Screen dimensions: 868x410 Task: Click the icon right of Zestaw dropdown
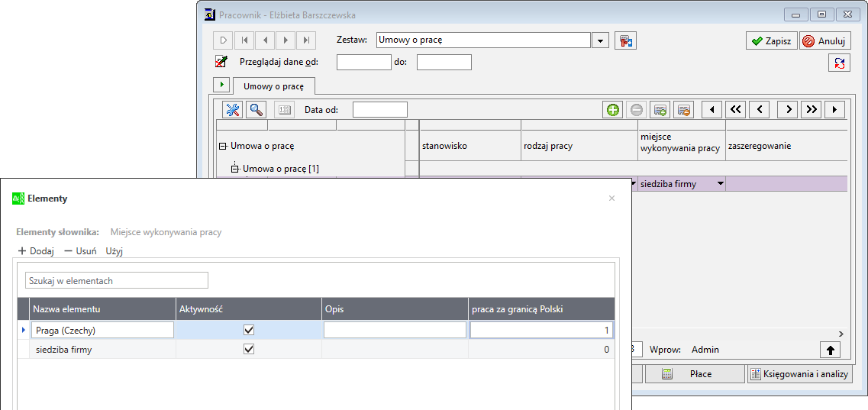click(626, 40)
